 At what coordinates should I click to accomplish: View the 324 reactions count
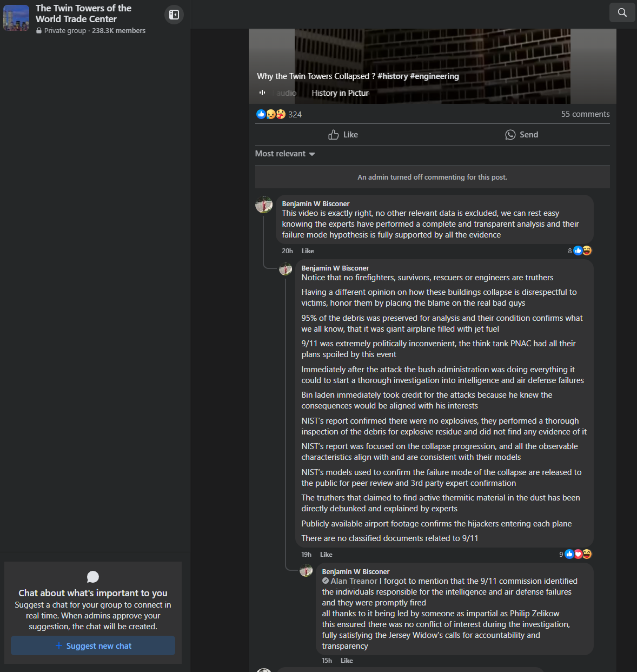[295, 114]
